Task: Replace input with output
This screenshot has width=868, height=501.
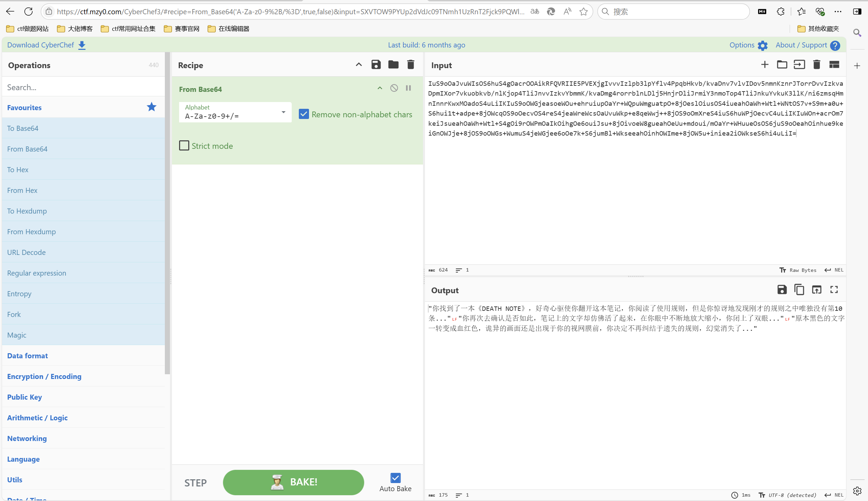Action: tap(816, 290)
